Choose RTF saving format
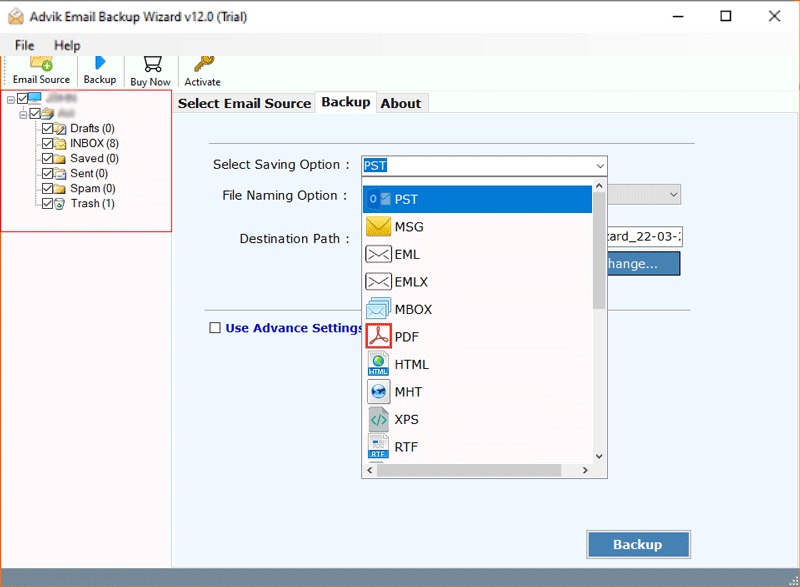The height and width of the screenshot is (587, 800). (477, 447)
